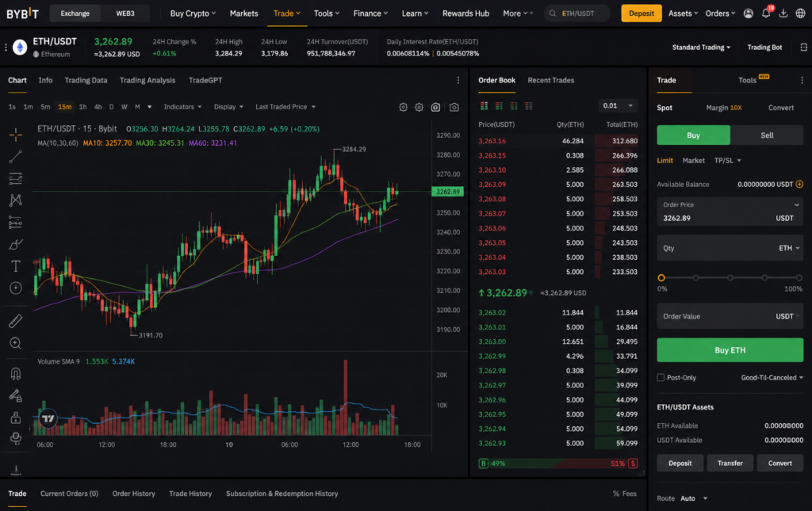Viewport: 812px width, 511px height.
Task: Click the quantity percentage slider handle
Action: point(661,278)
